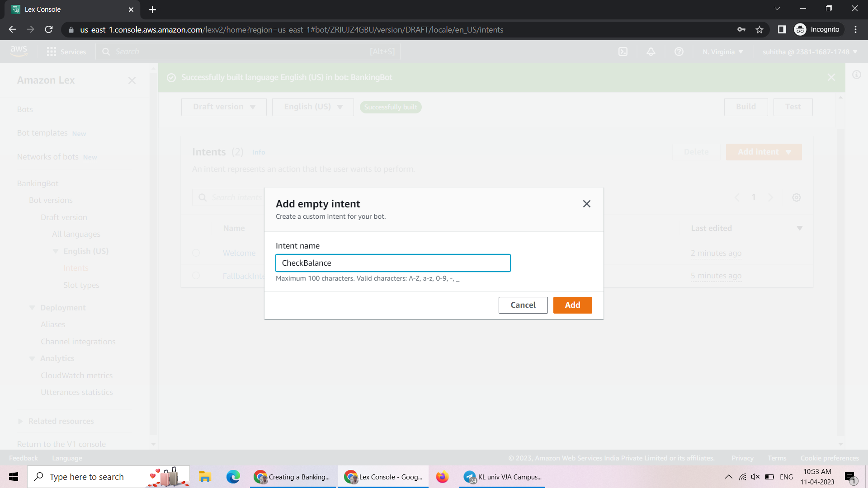Click inside the Intent name text field
Image resolution: width=868 pixels, height=488 pixels.
coord(393,263)
